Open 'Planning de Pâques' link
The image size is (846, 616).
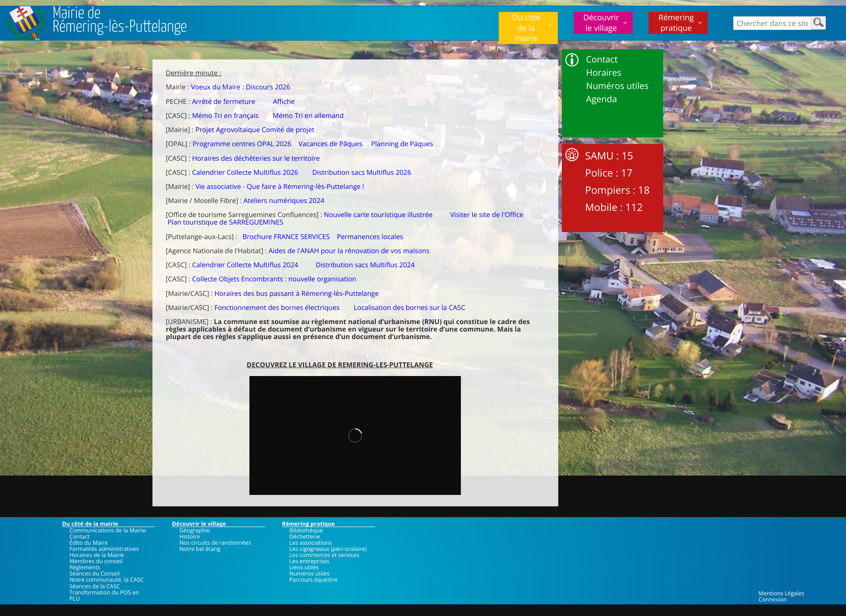click(402, 144)
